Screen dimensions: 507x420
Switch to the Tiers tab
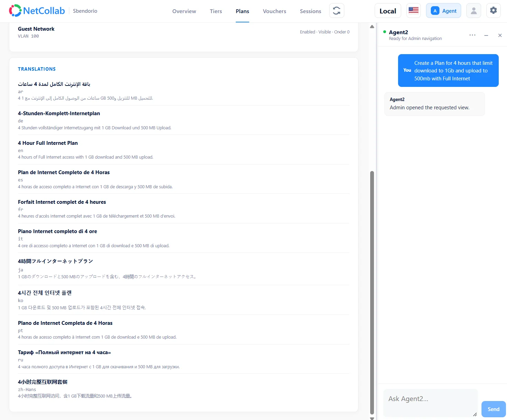point(216,11)
